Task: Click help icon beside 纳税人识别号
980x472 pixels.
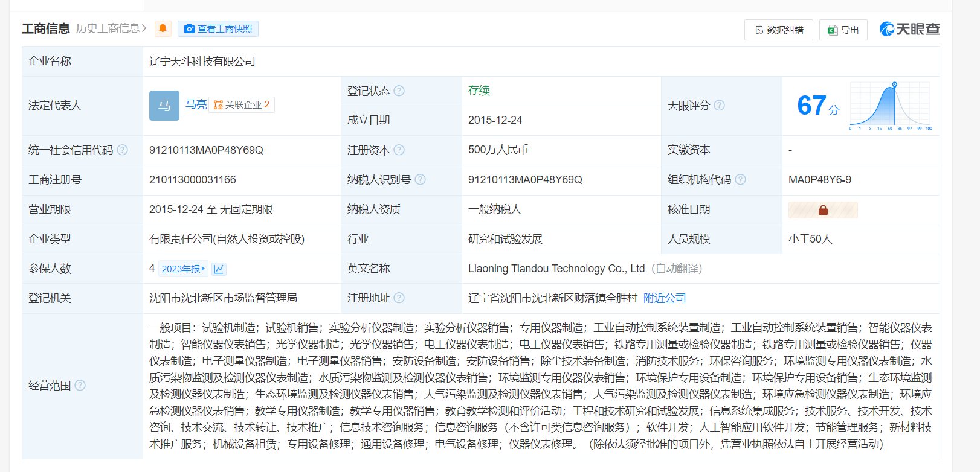Action: click(x=421, y=179)
